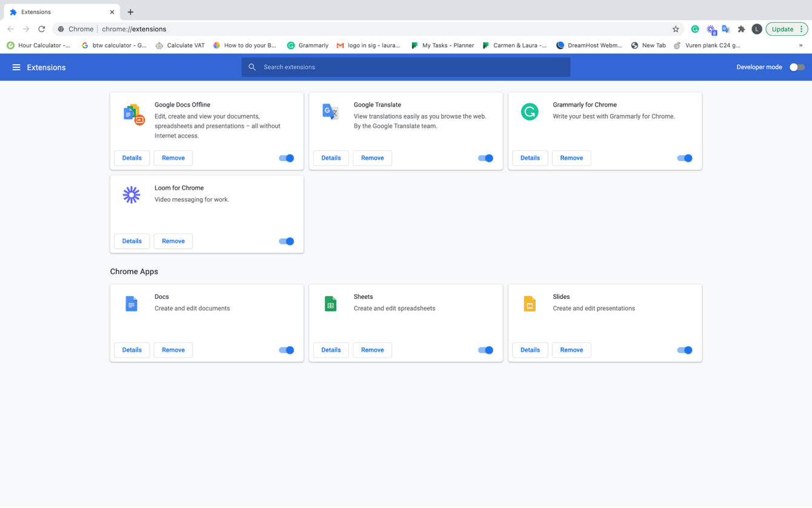Focus the Search extensions field
Viewport: 812px width, 508px height.
(406, 67)
